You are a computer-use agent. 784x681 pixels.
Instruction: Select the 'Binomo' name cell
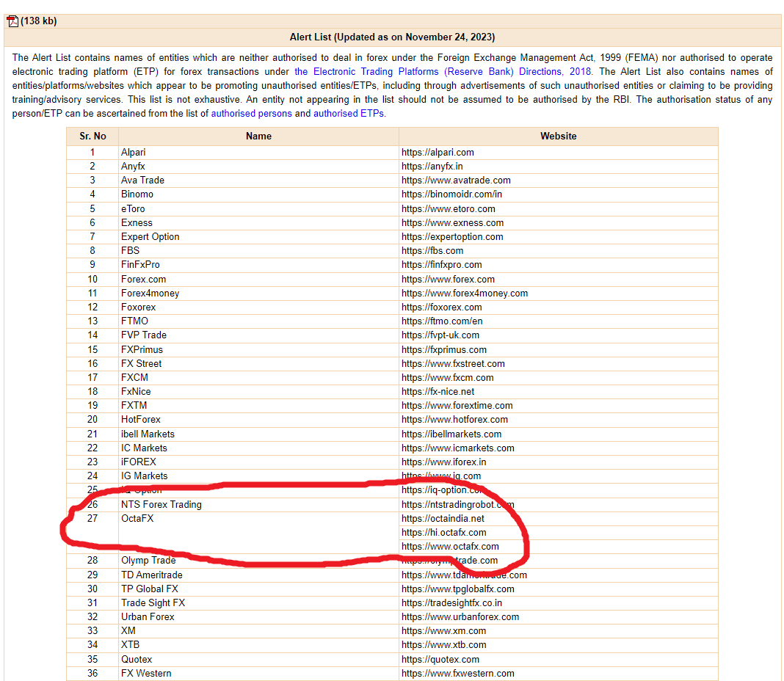click(x=258, y=194)
